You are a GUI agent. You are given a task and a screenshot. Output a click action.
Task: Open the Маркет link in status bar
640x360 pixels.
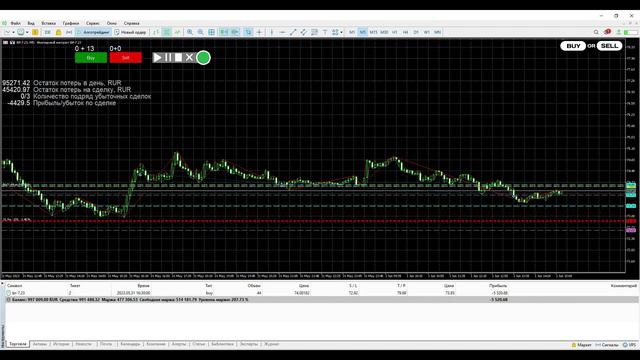click(x=581, y=345)
